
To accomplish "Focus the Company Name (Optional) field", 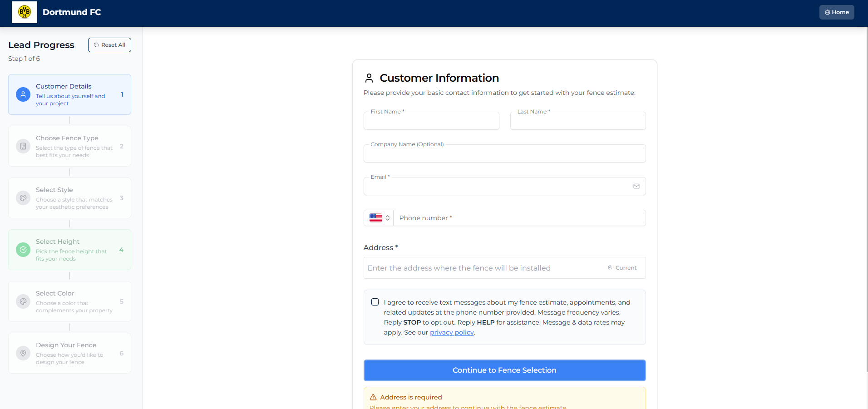I will pos(504,153).
